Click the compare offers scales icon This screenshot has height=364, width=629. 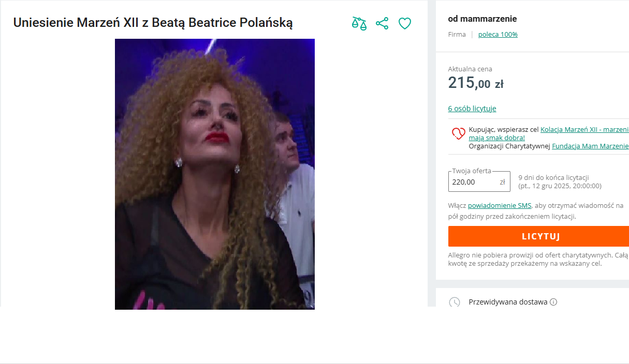coord(359,23)
